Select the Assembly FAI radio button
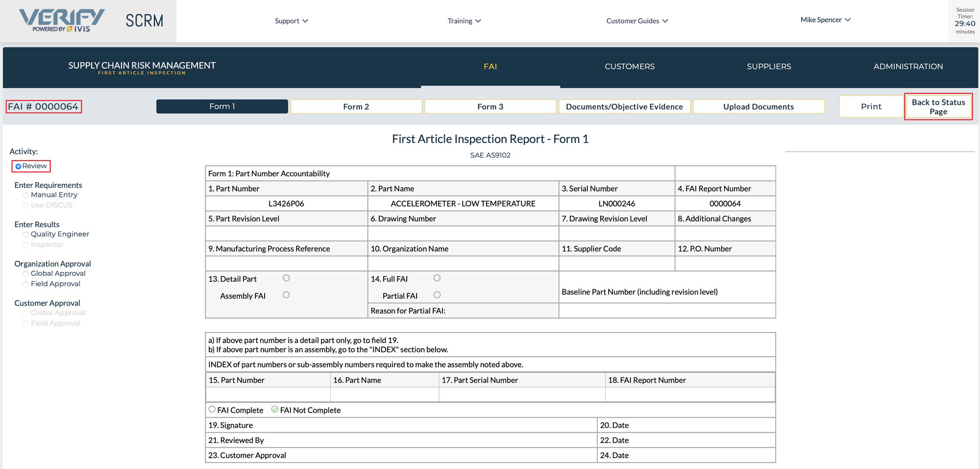The image size is (980, 469). pos(286,295)
